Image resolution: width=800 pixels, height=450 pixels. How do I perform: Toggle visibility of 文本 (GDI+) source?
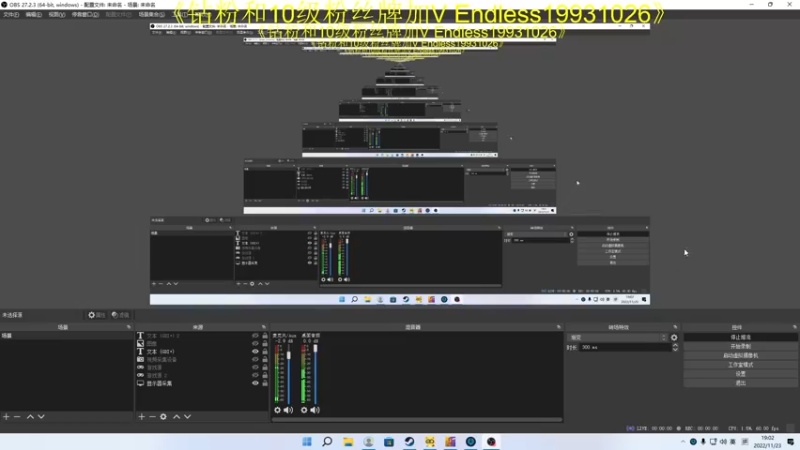click(x=255, y=352)
